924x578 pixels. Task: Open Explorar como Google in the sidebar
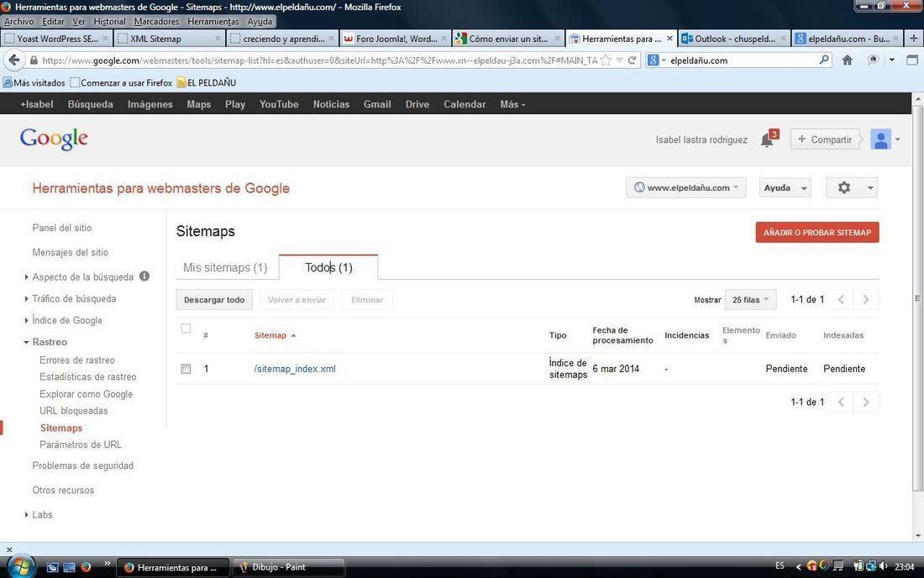(x=86, y=394)
